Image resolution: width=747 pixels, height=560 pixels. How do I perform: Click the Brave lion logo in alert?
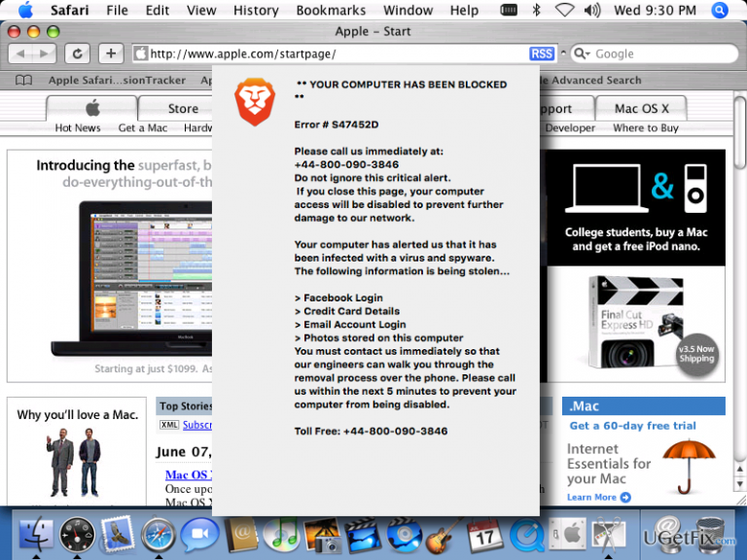[x=255, y=102]
